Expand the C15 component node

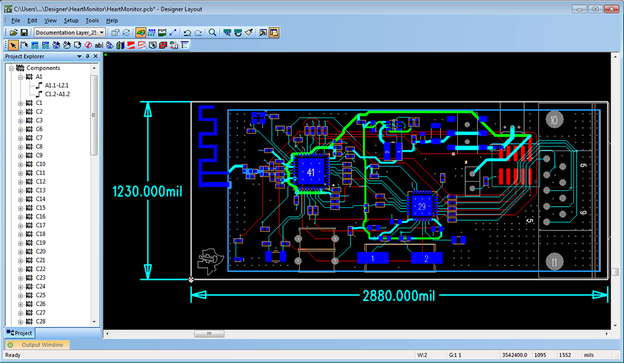20,209
